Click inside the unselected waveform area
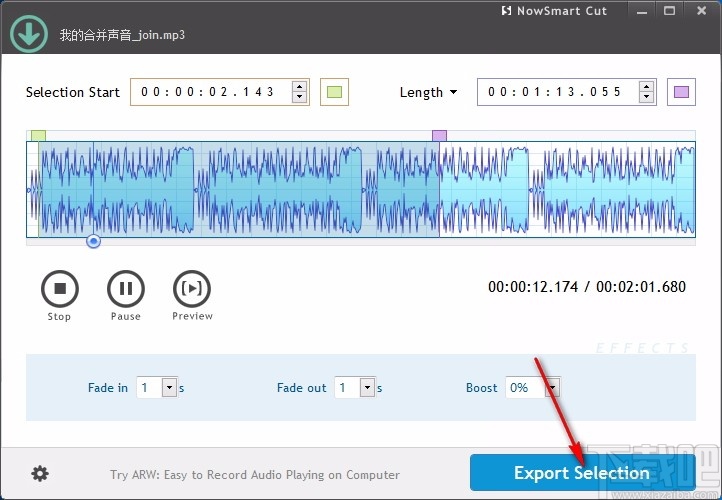722x500 pixels. click(566, 189)
